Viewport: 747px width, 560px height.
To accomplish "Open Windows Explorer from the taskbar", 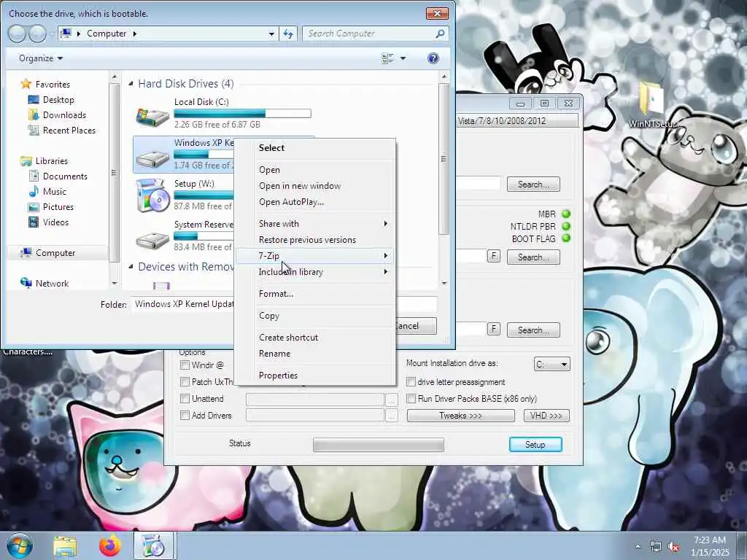I will (x=65, y=545).
